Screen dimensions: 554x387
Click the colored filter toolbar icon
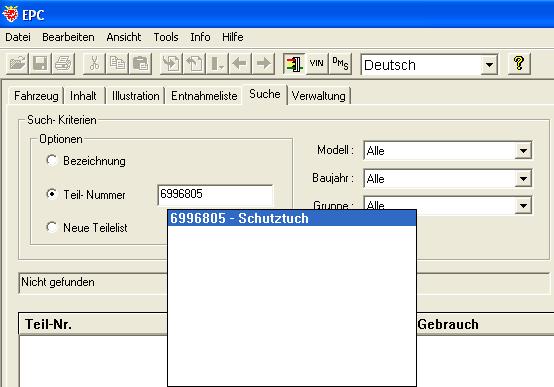pyautogui.click(x=294, y=64)
